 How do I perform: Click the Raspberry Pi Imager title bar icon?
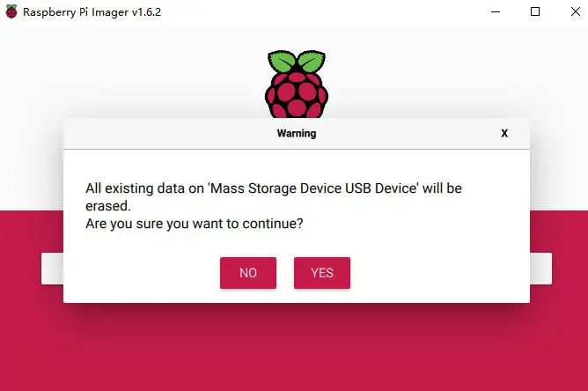tap(11, 12)
